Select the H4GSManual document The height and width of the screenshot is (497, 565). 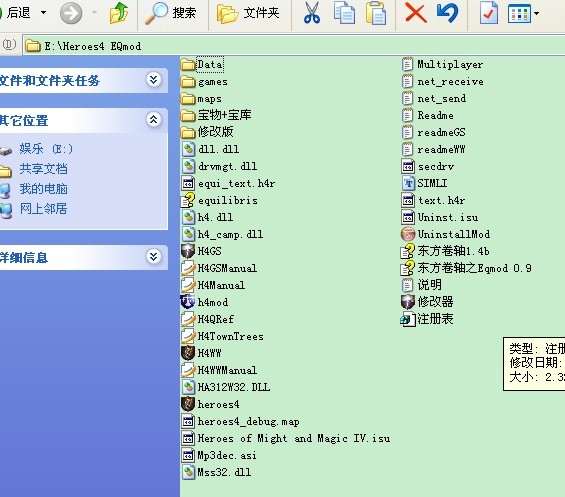click(x=219, y=268)
